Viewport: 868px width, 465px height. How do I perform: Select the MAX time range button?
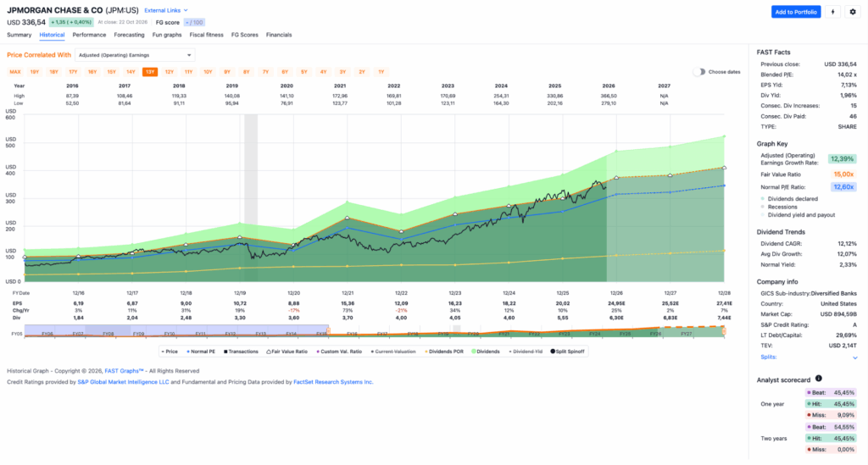click(x=15, y=72)
